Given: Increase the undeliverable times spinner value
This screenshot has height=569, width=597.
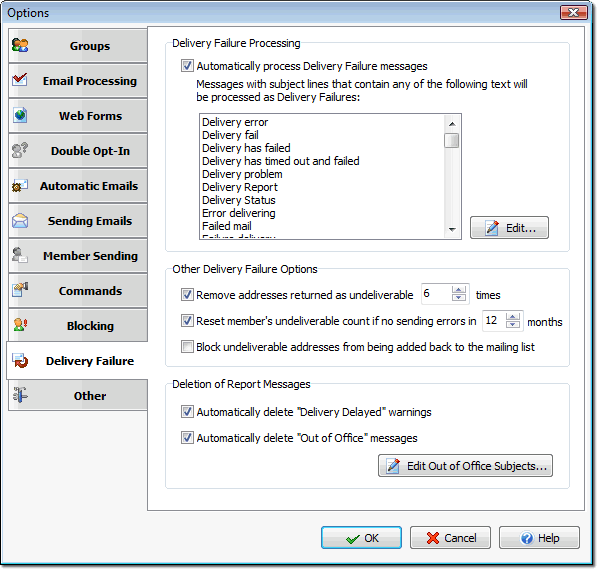Looking at the screenshot, I should point(459,290).
